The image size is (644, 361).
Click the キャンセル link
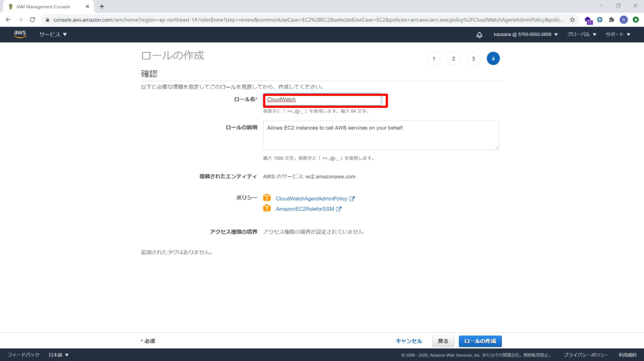[408, 341]
